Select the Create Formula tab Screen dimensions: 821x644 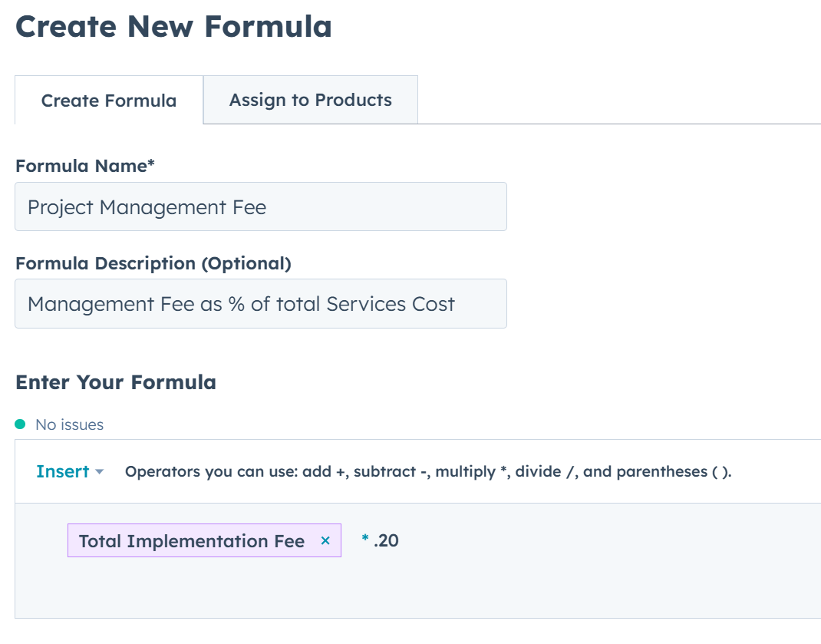(108, 100)
